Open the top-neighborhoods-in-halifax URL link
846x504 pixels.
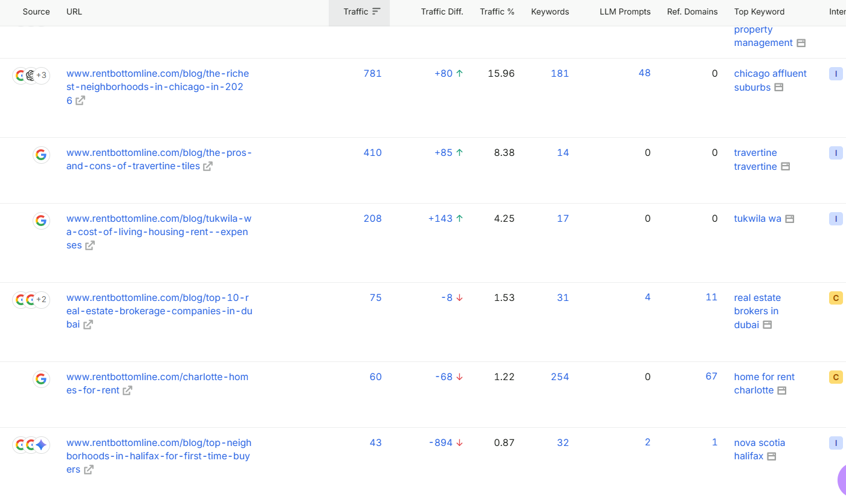coord(159,456)
